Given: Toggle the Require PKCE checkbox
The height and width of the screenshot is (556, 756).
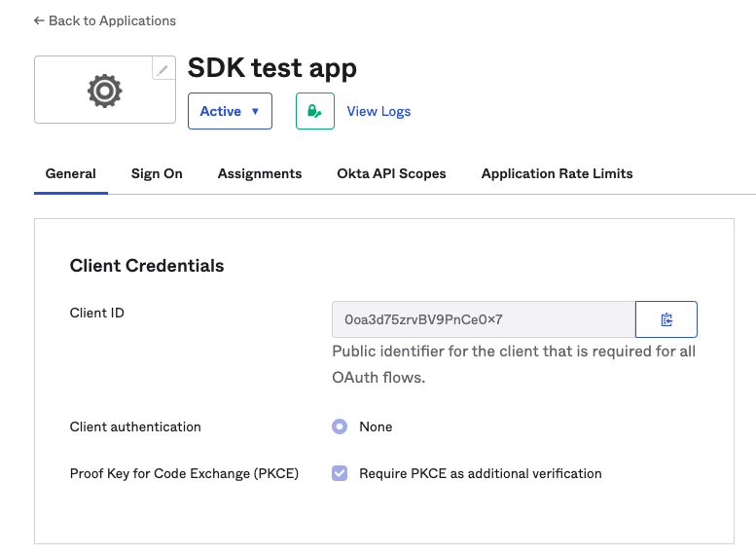Looking at the screenshot, I should (x=340, y=473).
